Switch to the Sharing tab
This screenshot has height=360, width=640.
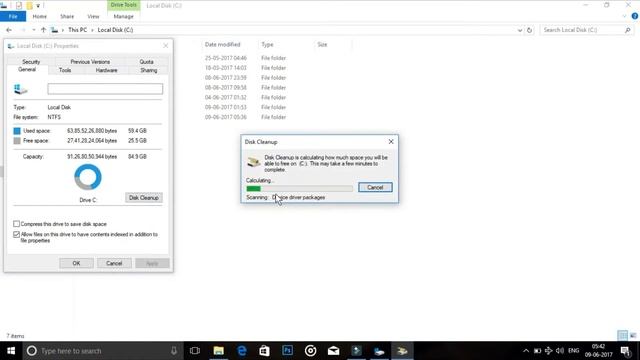(x=149, y=70)
